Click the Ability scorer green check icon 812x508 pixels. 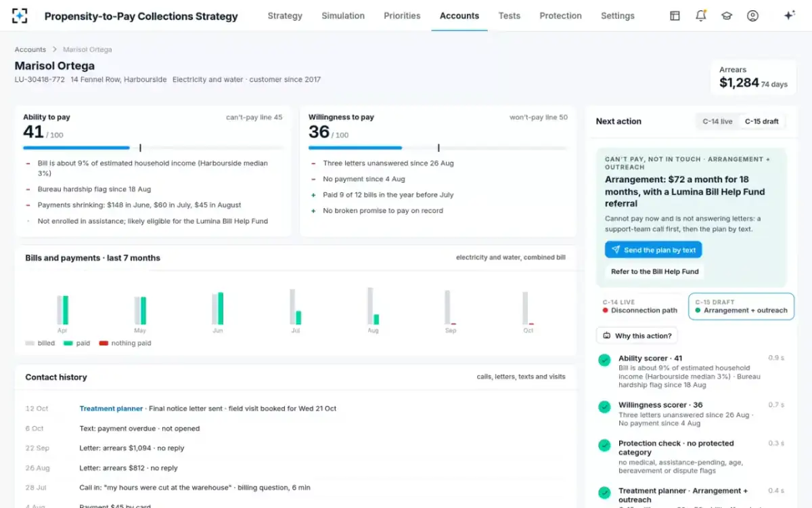tap(604, 360)
